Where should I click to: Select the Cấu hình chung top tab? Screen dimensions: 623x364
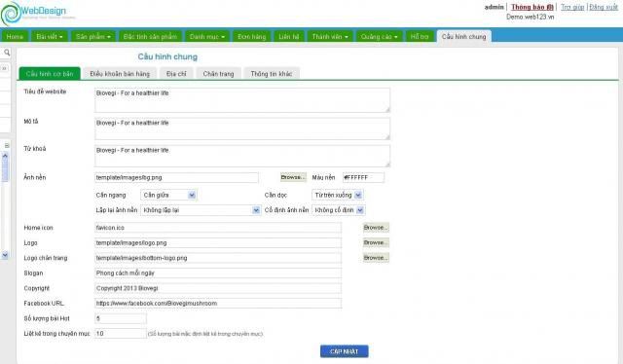(463, 37)
